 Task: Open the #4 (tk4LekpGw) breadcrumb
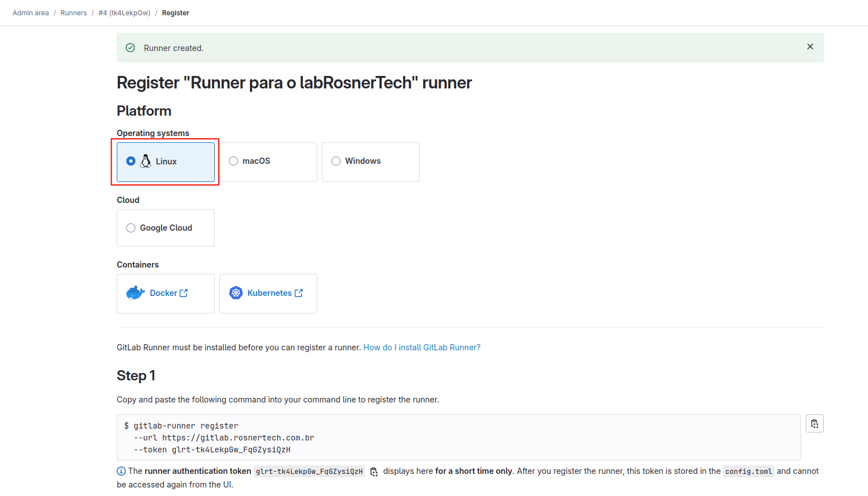click(124, 13)
